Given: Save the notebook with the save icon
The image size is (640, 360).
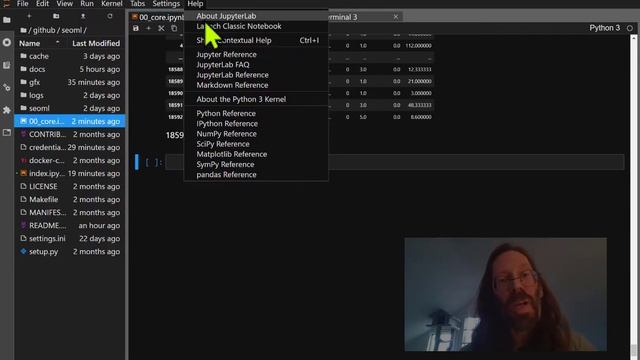Looking at the screenshot, I should tap(136, 29).
